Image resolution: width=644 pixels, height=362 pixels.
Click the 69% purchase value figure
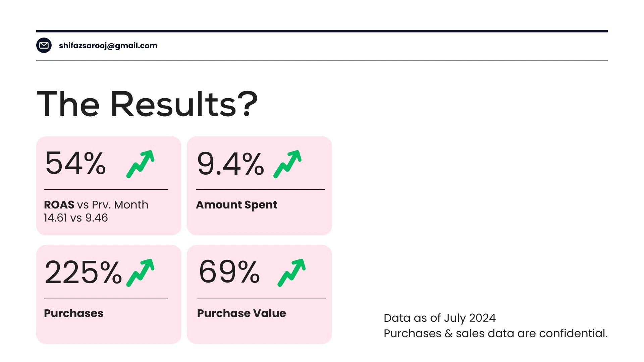229,271
